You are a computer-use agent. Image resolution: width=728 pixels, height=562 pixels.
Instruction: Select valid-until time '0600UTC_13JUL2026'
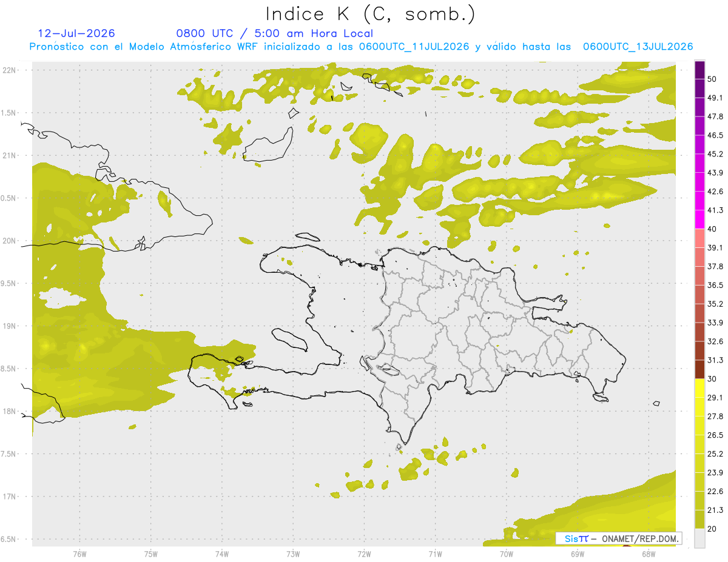638,47
